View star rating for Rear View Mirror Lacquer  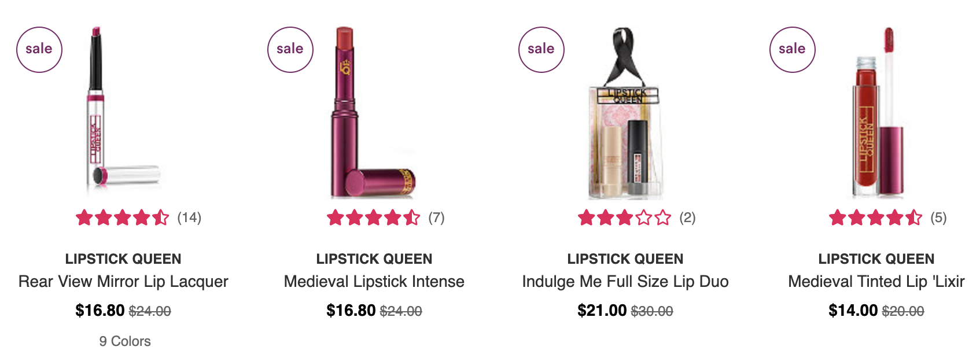[x=123, y=218]
